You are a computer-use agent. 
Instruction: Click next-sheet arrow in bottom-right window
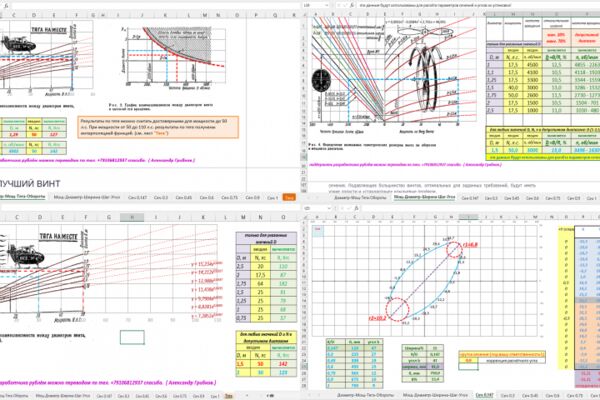tap(318, 395)
